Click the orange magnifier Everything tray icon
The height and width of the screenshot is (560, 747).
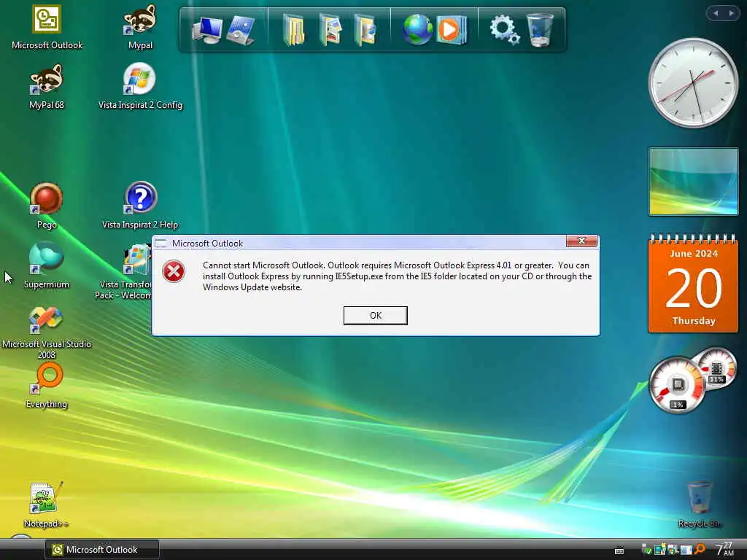[700, 550]
